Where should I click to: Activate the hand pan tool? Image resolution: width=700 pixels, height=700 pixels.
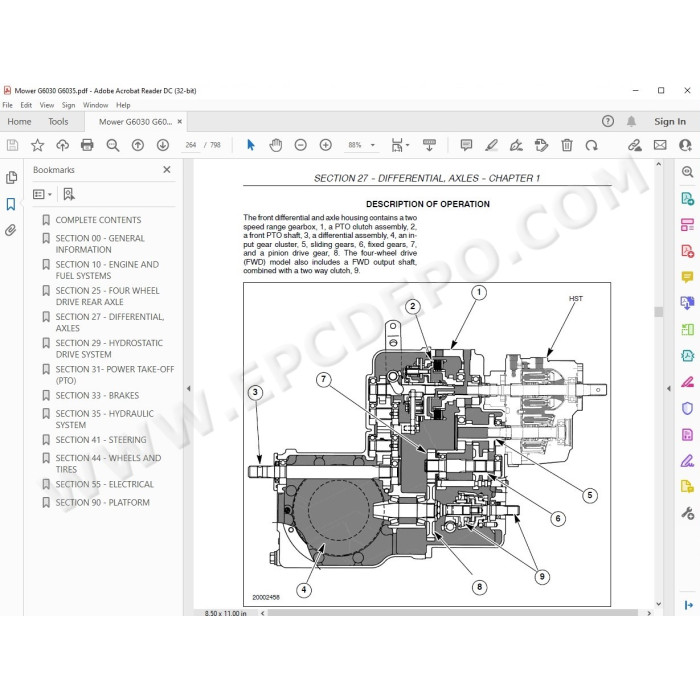click(x=275, y=145)
